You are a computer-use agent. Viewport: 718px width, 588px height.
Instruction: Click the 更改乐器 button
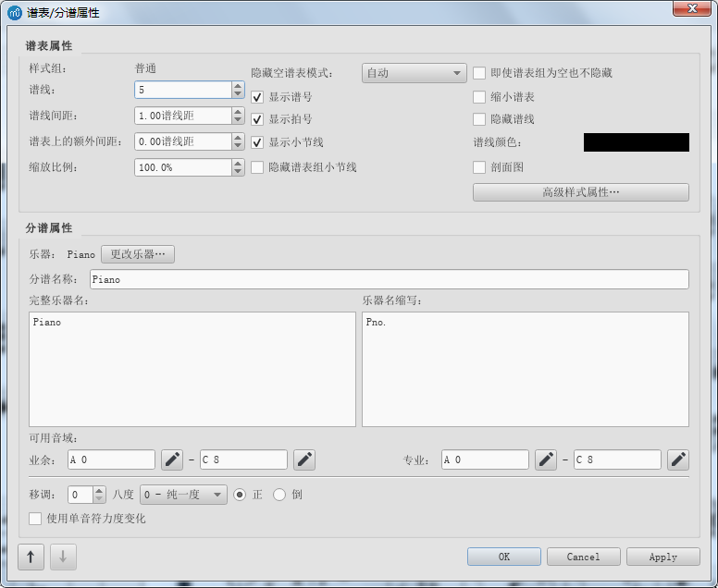[137, 254]
